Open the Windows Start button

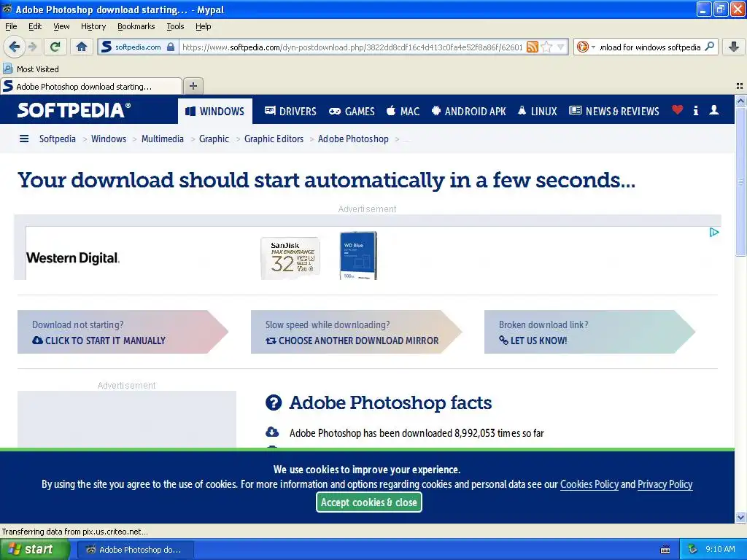coord(35,550)
